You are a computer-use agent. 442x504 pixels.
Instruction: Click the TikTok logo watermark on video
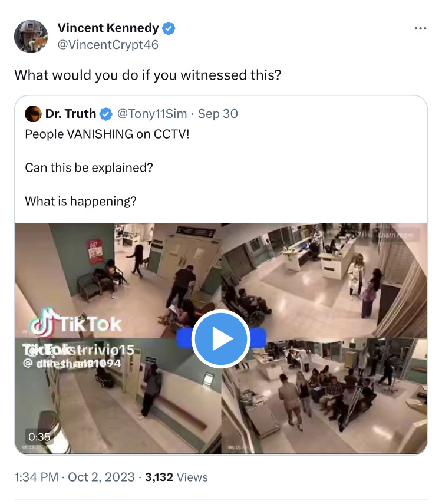77,324
